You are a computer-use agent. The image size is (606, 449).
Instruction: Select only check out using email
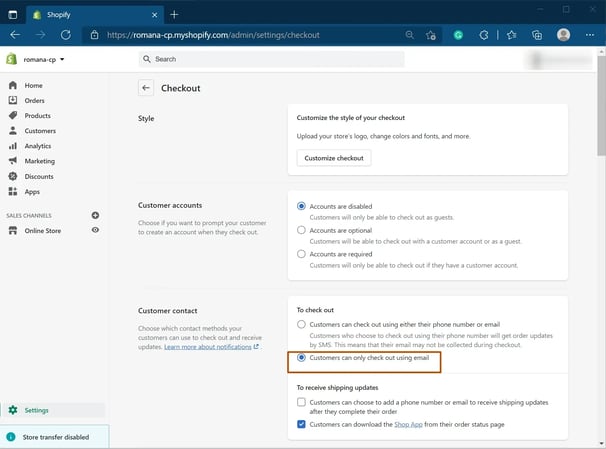[301, 357]
